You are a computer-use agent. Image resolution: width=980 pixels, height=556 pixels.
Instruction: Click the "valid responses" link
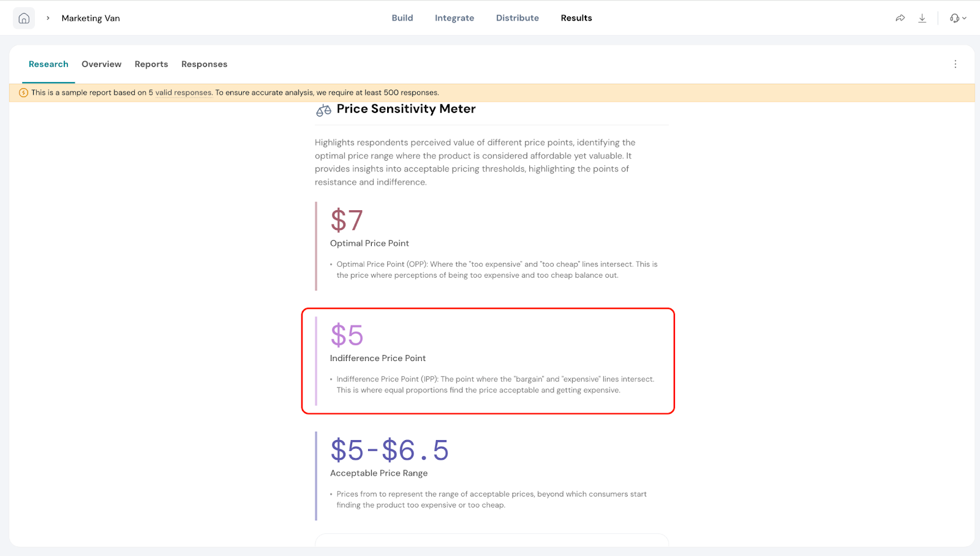coord(183,93)
